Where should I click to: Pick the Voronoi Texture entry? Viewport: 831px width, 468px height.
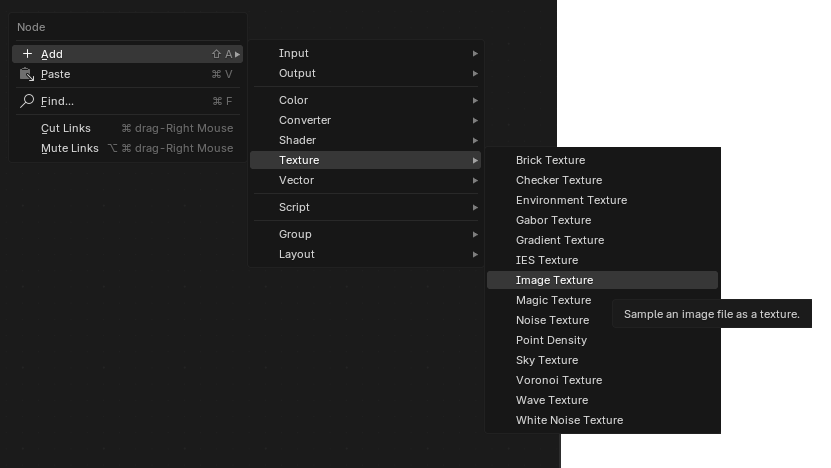click(558, 380)
